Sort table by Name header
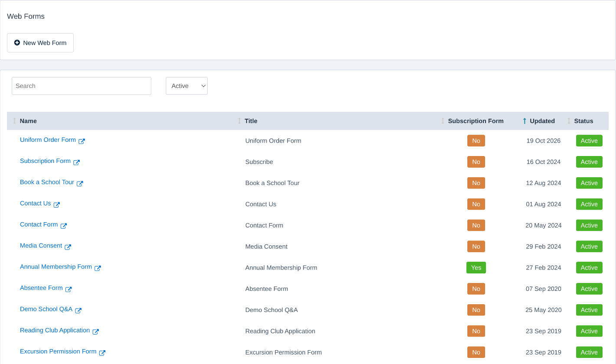616x364 pixels. tap(28, 121)
